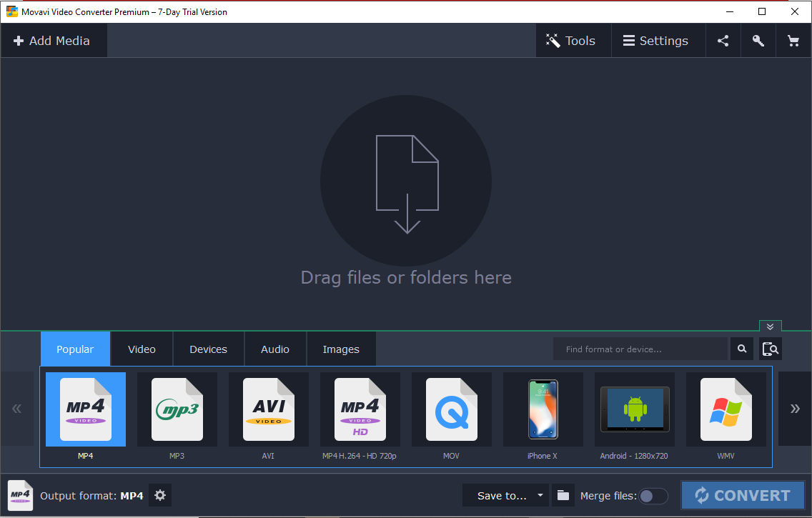
Task: Open search by device image icon
Action: (771, 349)
